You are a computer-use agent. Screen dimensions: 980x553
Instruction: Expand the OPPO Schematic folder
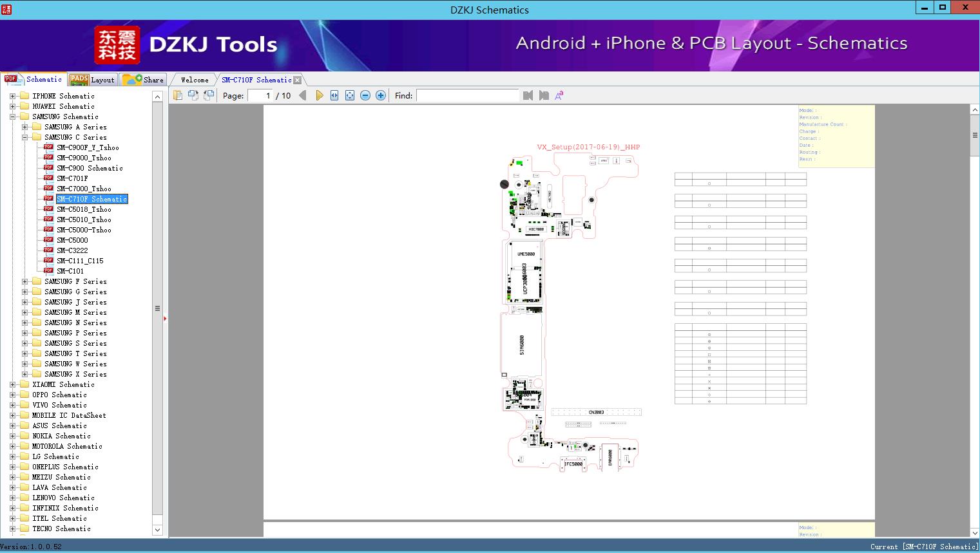pos(12,395)
